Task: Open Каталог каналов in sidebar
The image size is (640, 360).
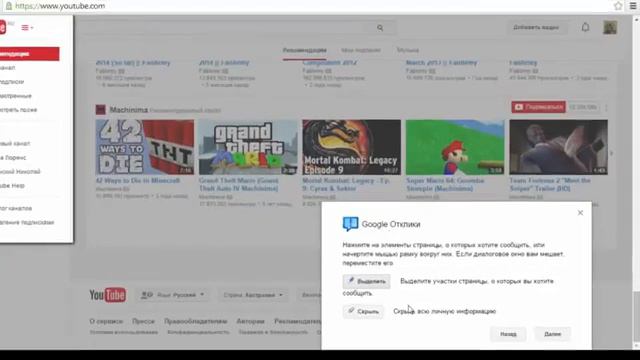Action: pyautogui.click(x=16, y=208)
